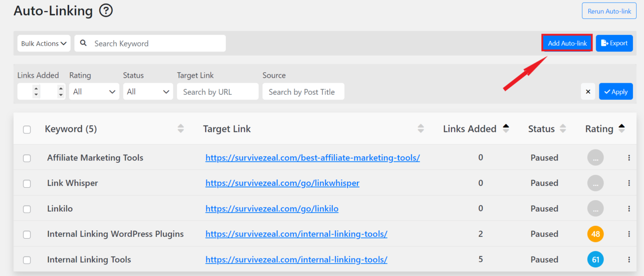Click the Search by Post Title field

click(303, 91)
